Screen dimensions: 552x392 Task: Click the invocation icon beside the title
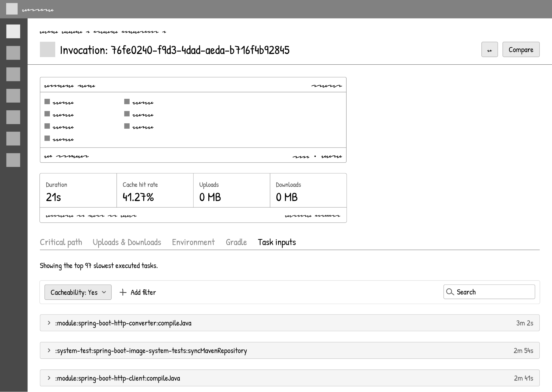[x=47, y=50]
